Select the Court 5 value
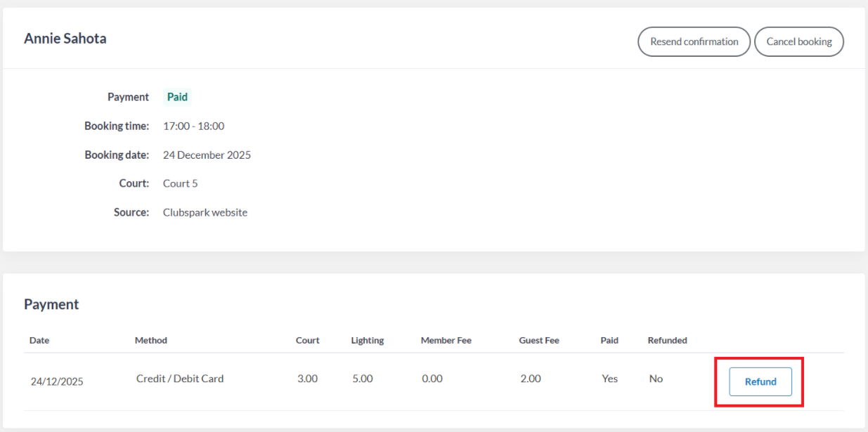This screenshot has width=868, height=432. point(180,183)
